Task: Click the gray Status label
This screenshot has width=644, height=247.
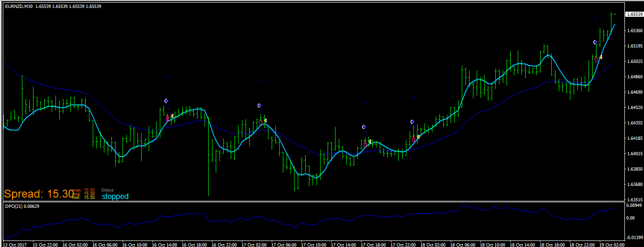Action: pos(107,190)
